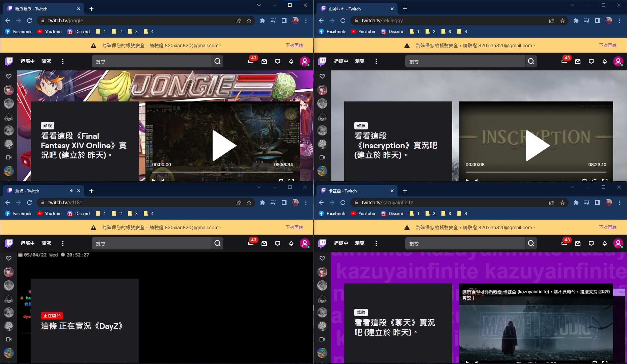
Task: Open Chrome extensions puzzle icon in jongie window
Action: click(263, 21)
